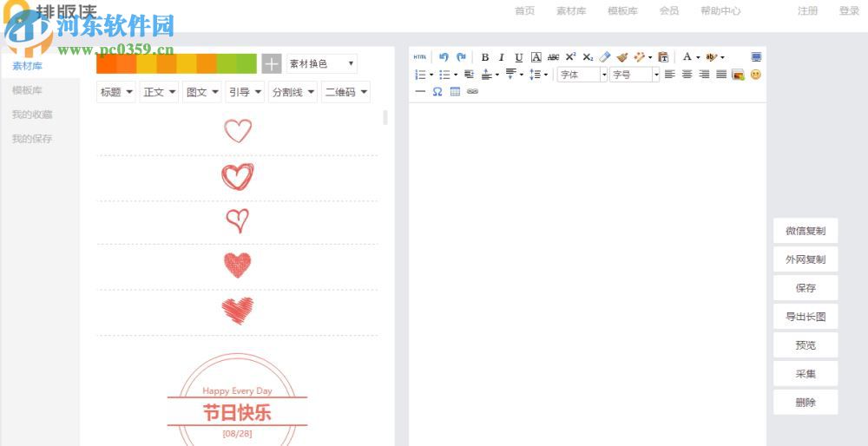Open the 注册 link
This screenshot has height=446, width=868.
[807, 10]
